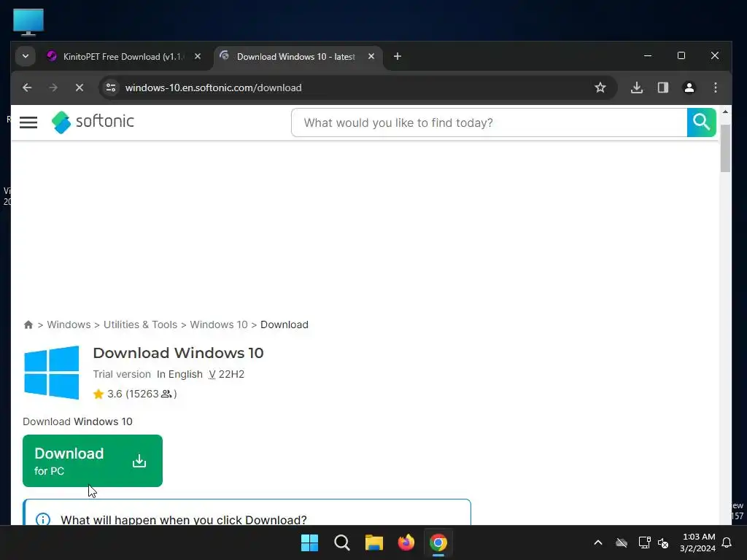Click the 'Trial version' text
The image size is (747, 560).
[122, 374]
